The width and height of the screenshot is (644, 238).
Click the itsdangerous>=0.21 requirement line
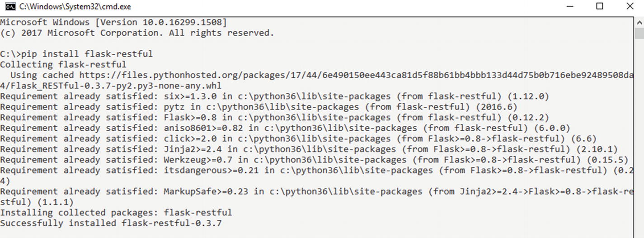pos(317,170)
